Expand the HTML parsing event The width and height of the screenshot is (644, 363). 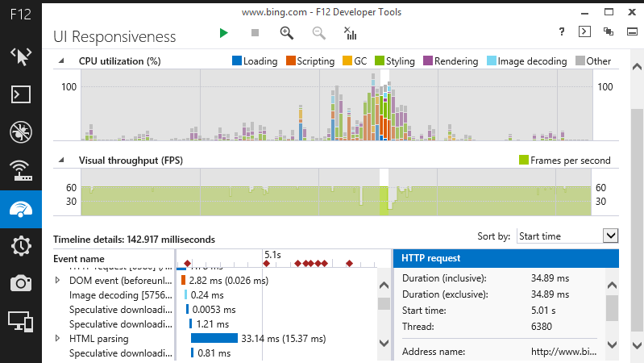coord(57,338)
